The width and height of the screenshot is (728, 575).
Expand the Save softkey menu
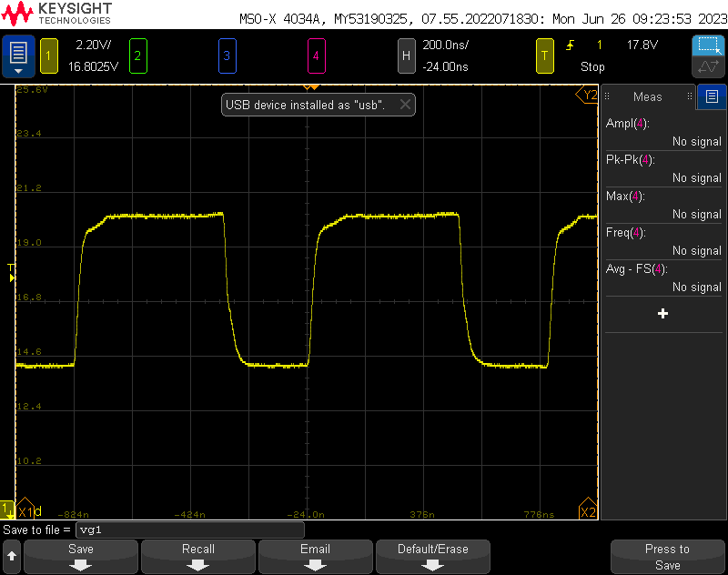pos(81,556)
